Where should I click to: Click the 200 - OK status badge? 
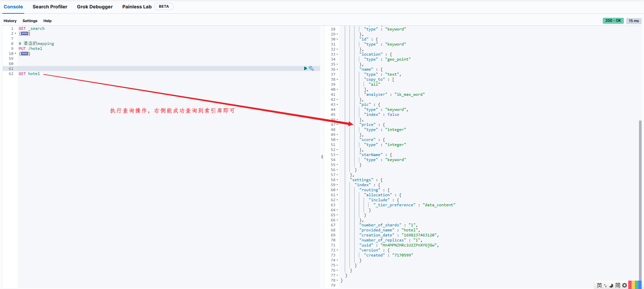pyautogui.click(x=613, y=21)
